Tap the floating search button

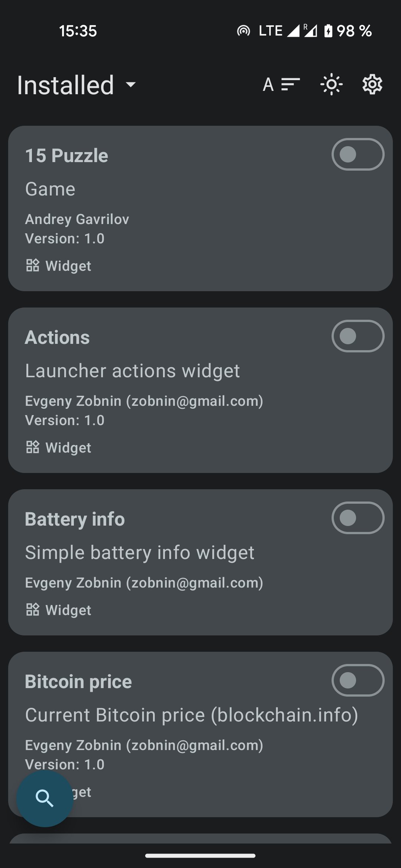(45, 798)
